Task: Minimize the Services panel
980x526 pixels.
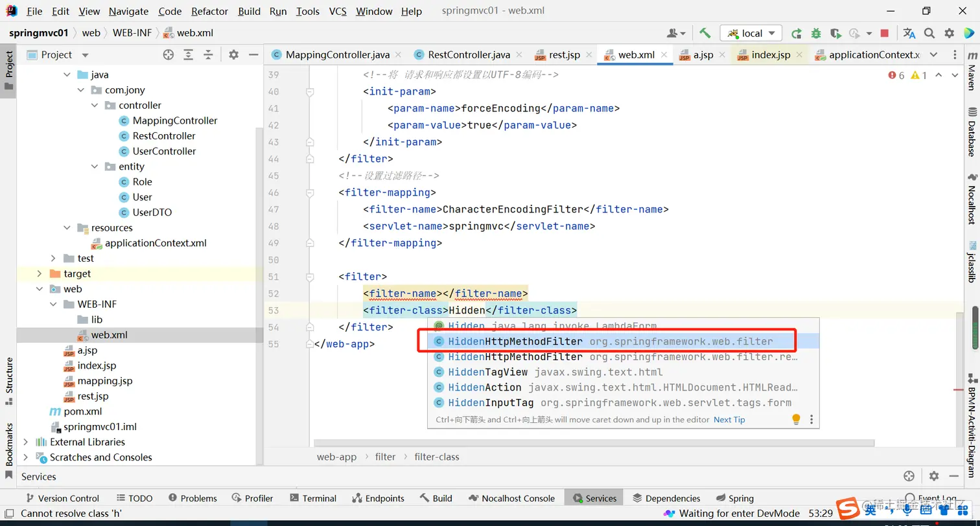Action: click(953, 476)
